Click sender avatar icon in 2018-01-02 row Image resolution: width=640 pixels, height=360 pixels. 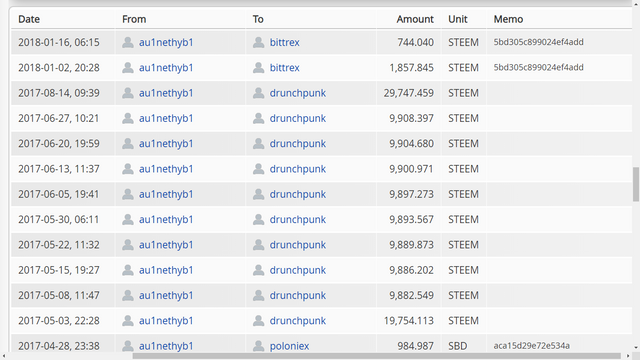[x=128, y=67]
